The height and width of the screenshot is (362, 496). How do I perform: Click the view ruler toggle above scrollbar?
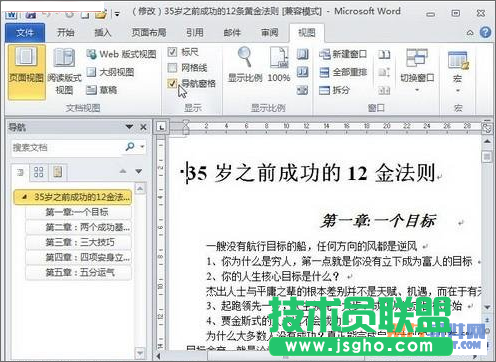tap(487, 128)
